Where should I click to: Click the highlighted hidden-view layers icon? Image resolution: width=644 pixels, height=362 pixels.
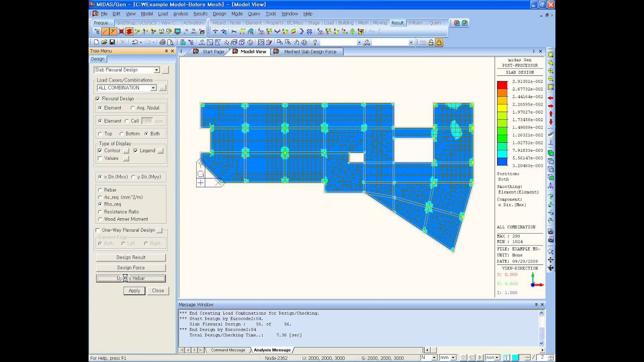129,31
